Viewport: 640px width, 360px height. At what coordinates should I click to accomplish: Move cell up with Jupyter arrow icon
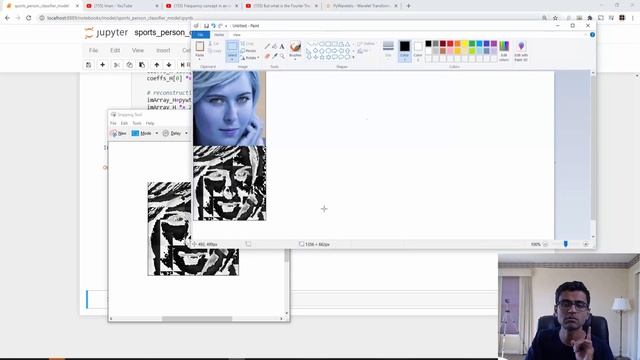pyautogui.click(x=157, y=65)
